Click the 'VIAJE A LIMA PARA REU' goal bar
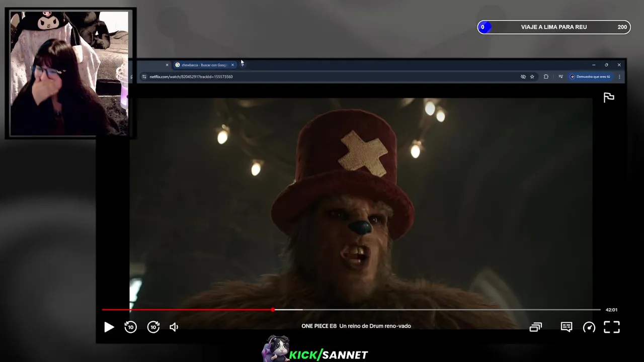Image resolution: width=644 pixels, height=362 pixels. tap(554, 27)
